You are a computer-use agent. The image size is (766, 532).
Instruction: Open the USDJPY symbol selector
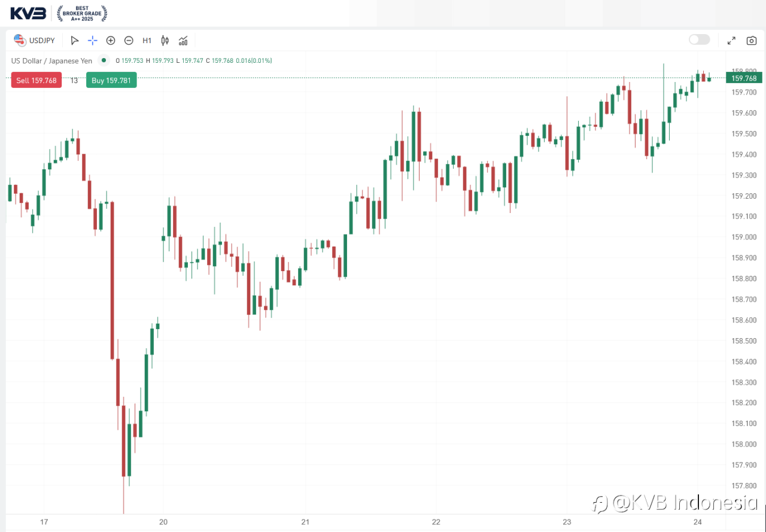tap(35, 41)
